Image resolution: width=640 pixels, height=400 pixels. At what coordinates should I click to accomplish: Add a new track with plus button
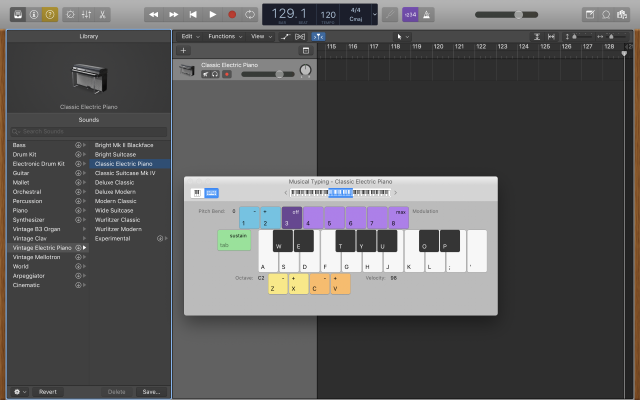[x=183, y=51]
